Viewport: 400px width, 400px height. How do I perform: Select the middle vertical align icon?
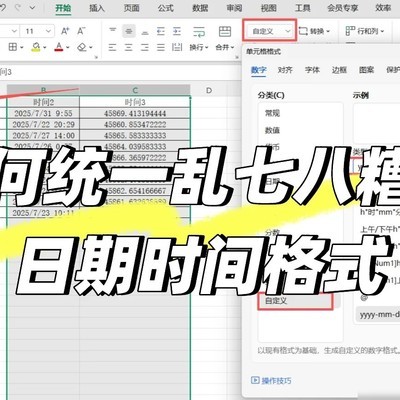point(129,31)
